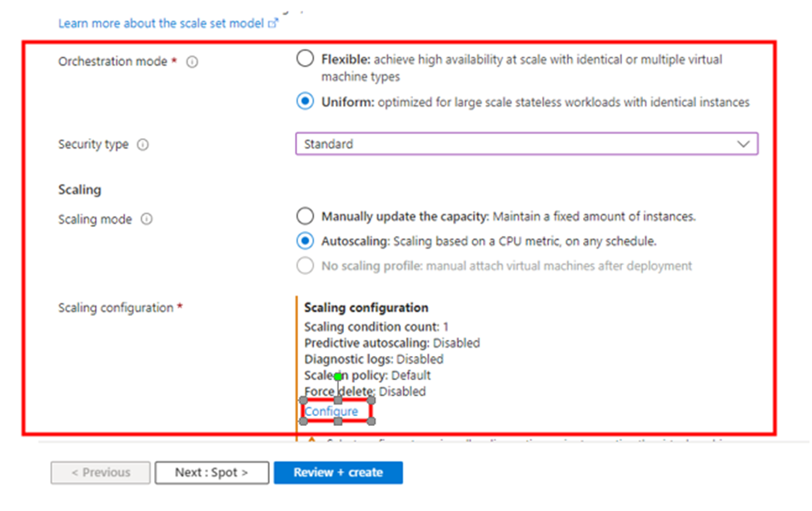The height and width of the screenshot is (511, 812).
Task: Click the Security type info icon
Action: pyautogui.click(x=142, y=144)
